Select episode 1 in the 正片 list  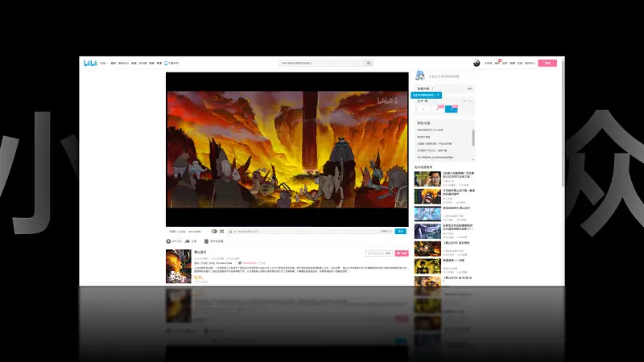(423, 109)
